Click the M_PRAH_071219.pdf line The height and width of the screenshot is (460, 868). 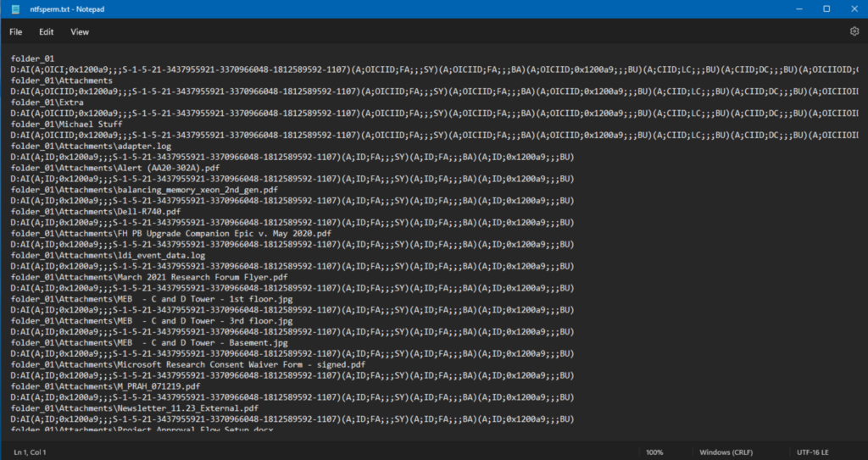pos(105,386)
